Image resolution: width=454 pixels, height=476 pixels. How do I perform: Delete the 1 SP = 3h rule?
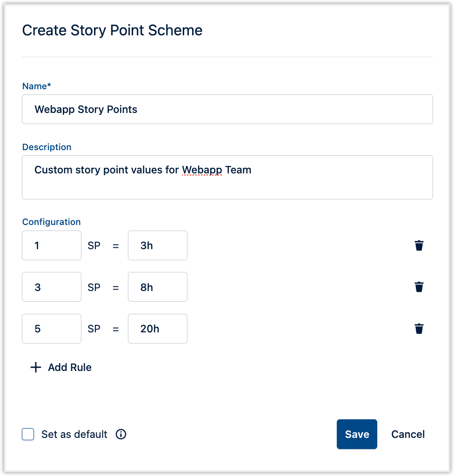(x=419, y=245)
